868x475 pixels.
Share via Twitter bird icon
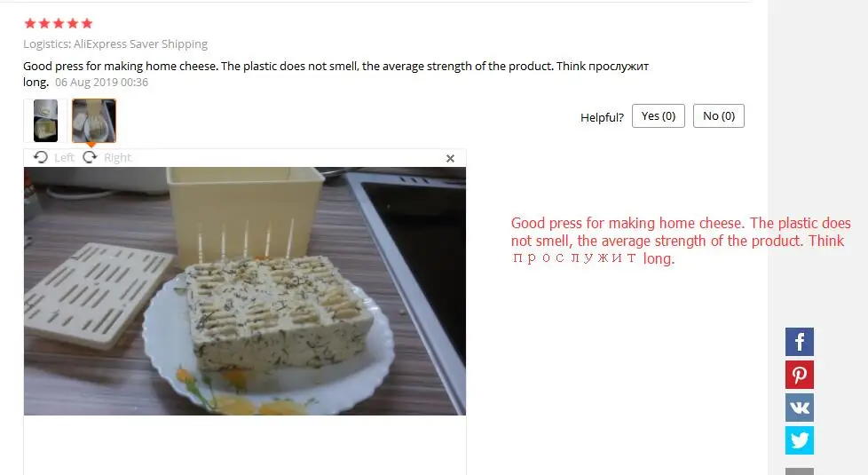800,440
